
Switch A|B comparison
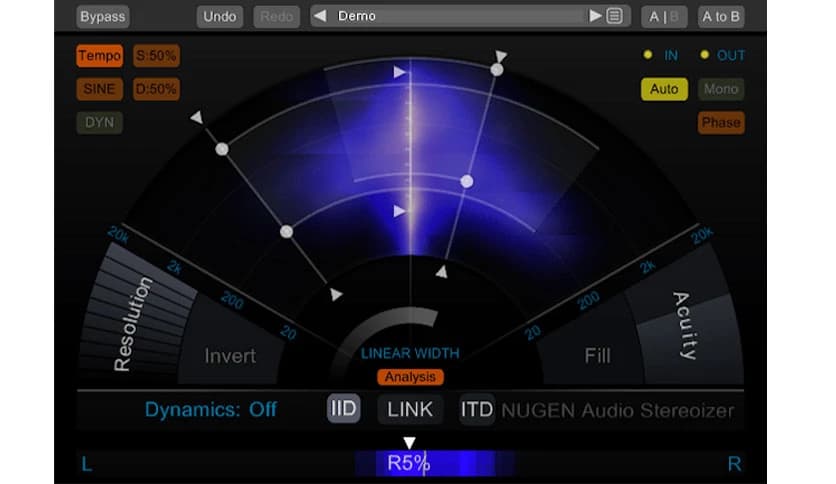pyautogui.click(x=664, y=17)
